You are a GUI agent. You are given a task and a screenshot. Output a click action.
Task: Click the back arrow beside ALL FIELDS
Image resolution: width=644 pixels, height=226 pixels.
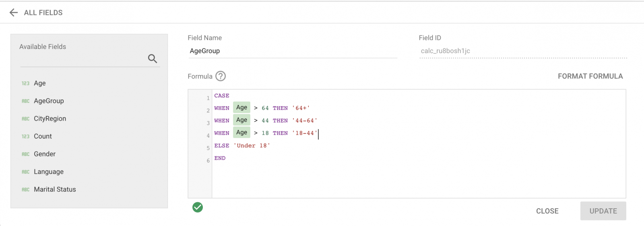[x=14, y=12]
